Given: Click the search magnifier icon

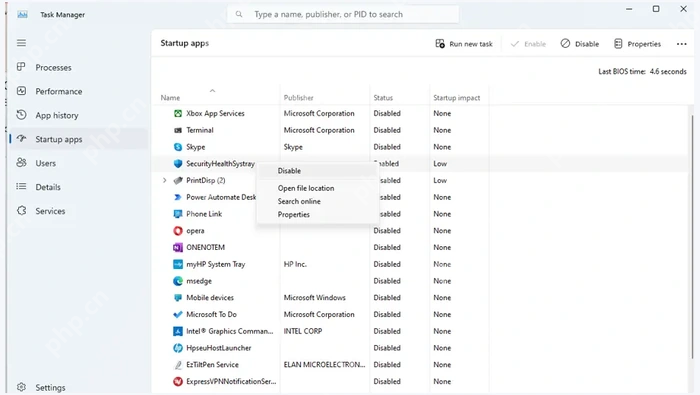Looking at the screenshot, I should tap(239, 14).
